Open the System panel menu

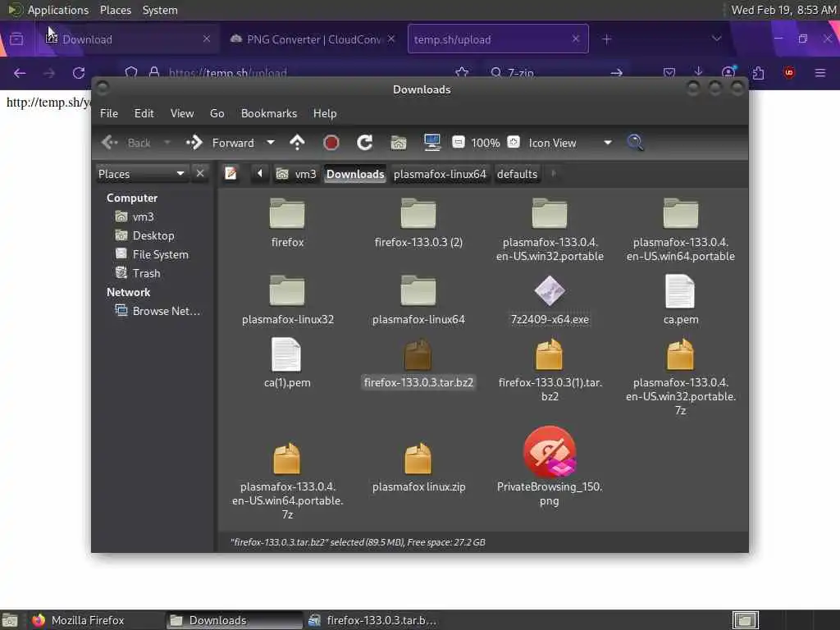(x=160, y=10)
